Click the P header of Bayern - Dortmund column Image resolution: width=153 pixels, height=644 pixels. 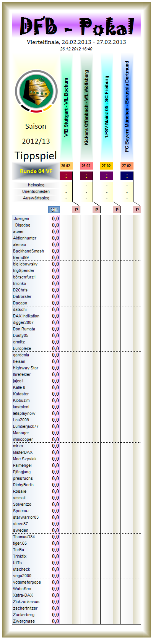pyautogui.click(x=137, y=210)
